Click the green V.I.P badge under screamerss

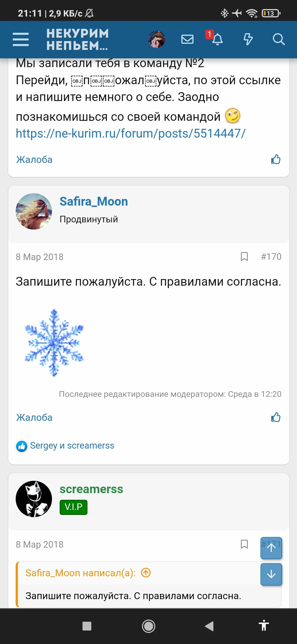pos(73,507)
